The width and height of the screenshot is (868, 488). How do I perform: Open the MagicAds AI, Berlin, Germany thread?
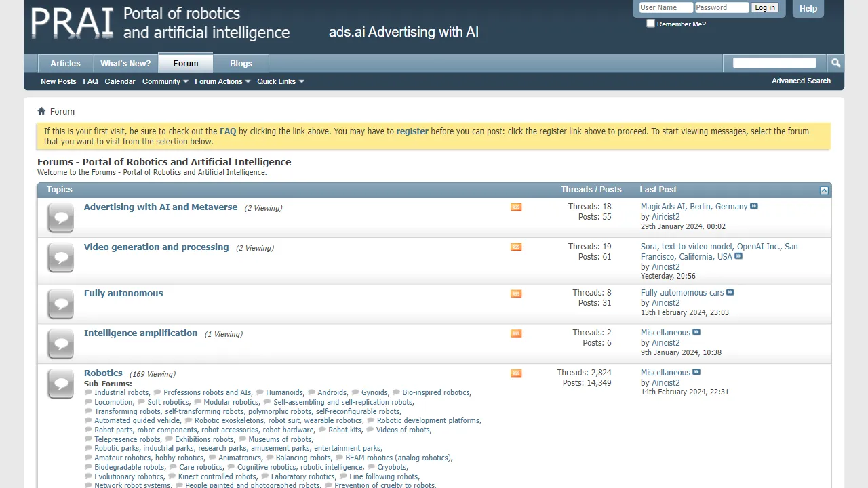point(694,207)
